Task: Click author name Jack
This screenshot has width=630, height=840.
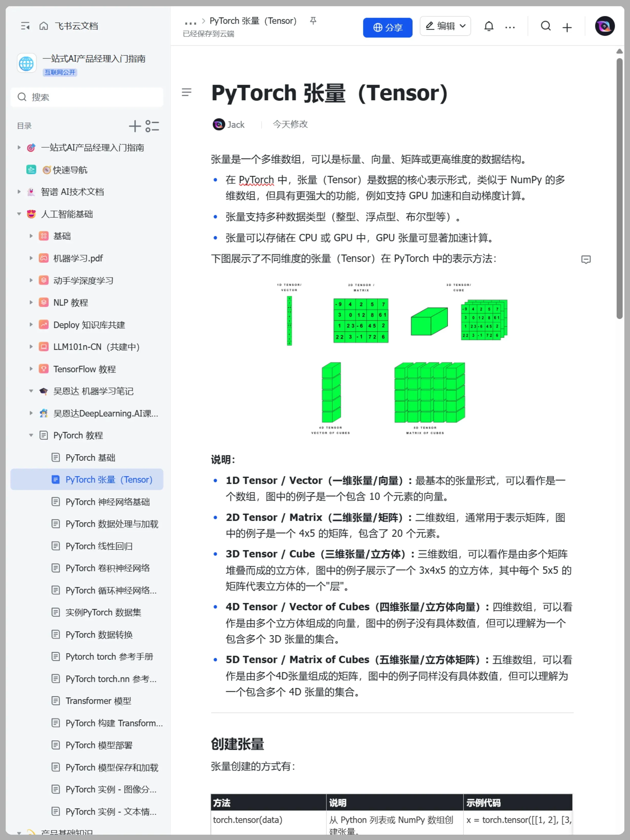Action: click(235, 125)
